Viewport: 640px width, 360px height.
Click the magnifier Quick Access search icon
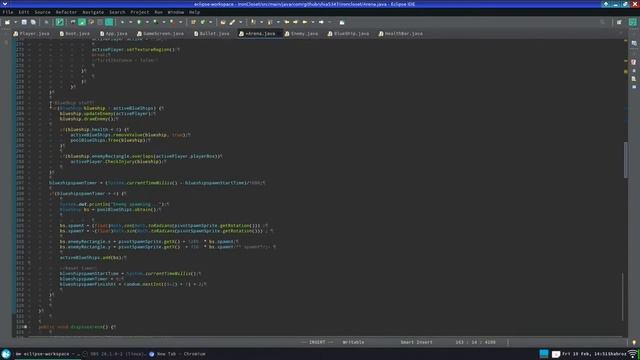(602, 22)
